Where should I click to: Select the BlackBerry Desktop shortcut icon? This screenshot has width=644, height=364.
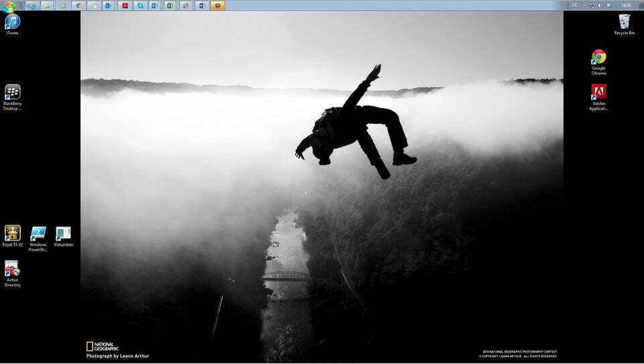(x=12, y=97)
